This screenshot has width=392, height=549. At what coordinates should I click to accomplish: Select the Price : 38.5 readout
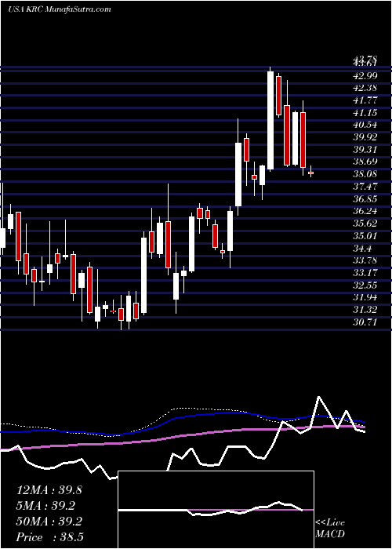pyautogui.click(x=49, y=537)
